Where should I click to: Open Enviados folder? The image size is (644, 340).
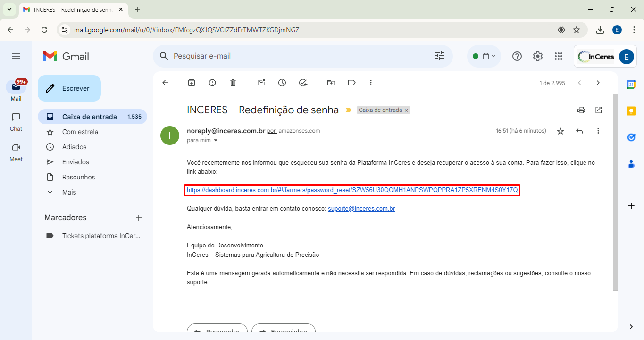[x=92, y=162]
